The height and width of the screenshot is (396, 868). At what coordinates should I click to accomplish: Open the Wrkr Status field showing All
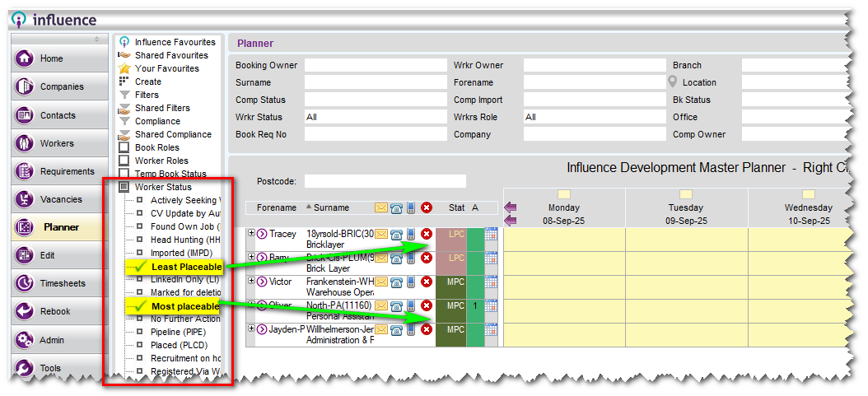point(376,117)
